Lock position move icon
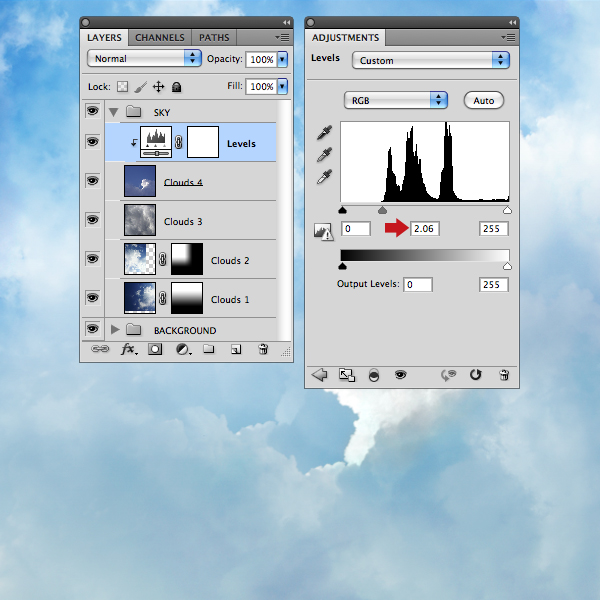The image size is (600, 600). pos(158,87)
